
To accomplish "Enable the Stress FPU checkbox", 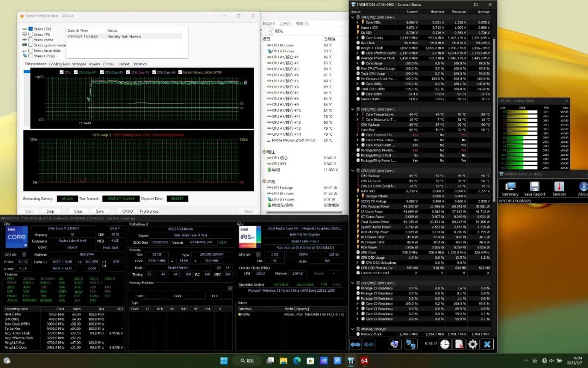I will [31, 34].
